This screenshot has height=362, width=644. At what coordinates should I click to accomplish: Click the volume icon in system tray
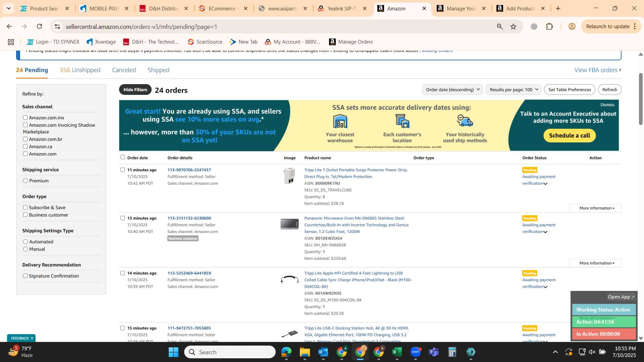click(592, 352)
